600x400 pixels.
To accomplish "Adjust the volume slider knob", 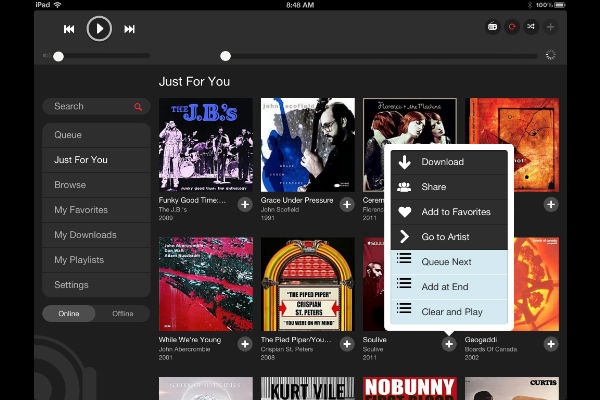I will 59,57.
